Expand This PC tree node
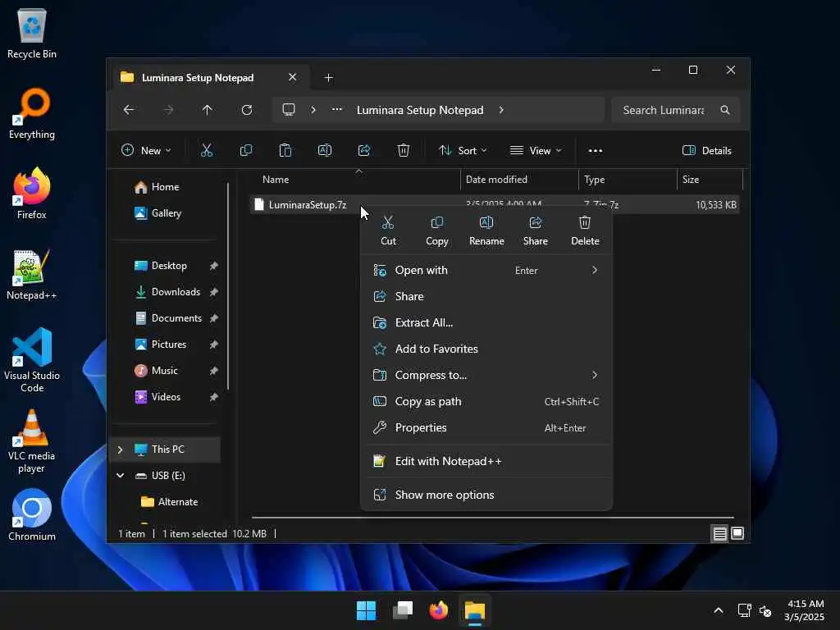This screenshot has height=630, width=840. point(120,450)
